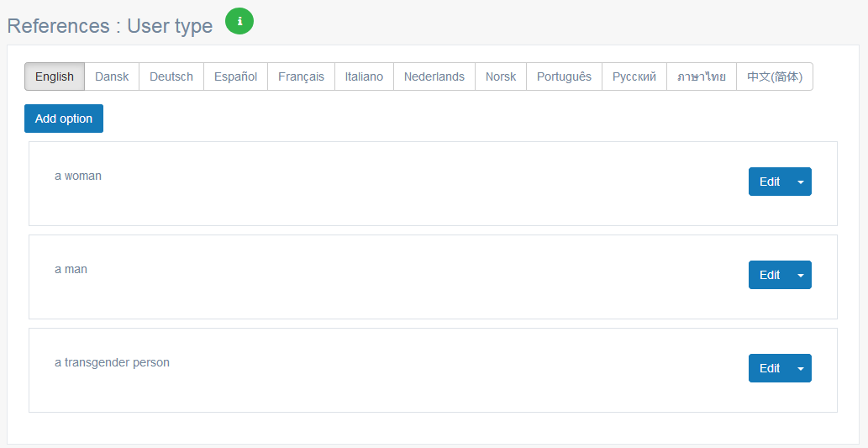Viewport: 868px width, 448px height.
Task: Switch to the 中文(简体) tab
Action: (775, 76)
